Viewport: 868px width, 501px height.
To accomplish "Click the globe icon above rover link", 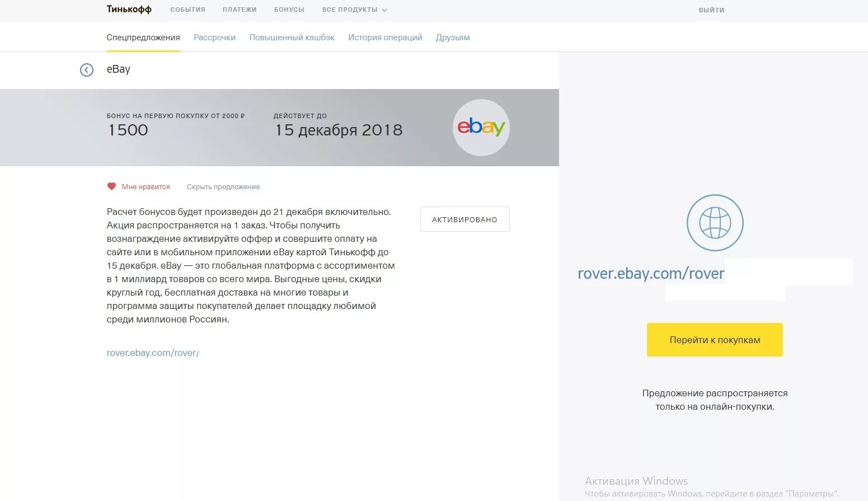I will click(x=715, y=223).
